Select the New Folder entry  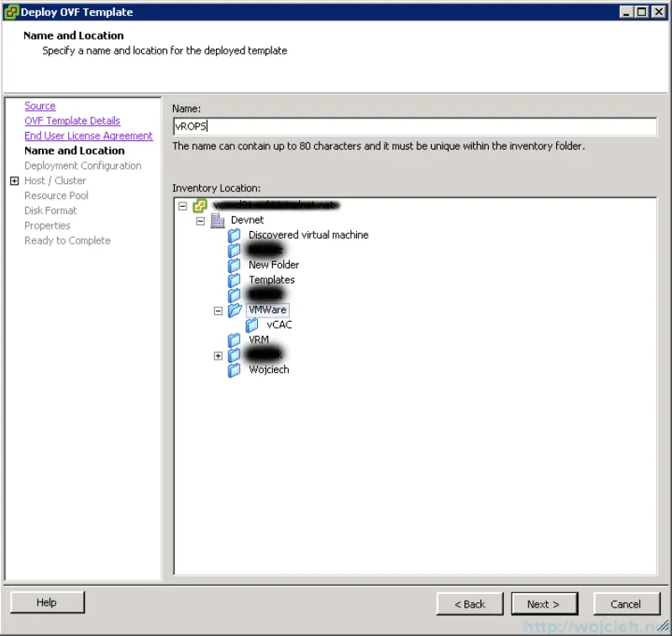(274, 264)
